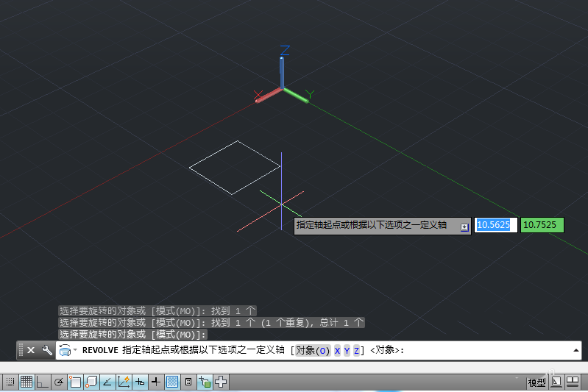
Task: Choose the X axis option in command line
Action: [x=337, y=350]
